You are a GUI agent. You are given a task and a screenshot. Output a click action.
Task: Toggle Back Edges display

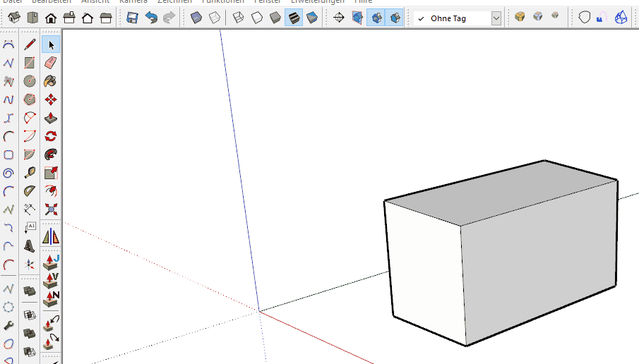(215, 18)
